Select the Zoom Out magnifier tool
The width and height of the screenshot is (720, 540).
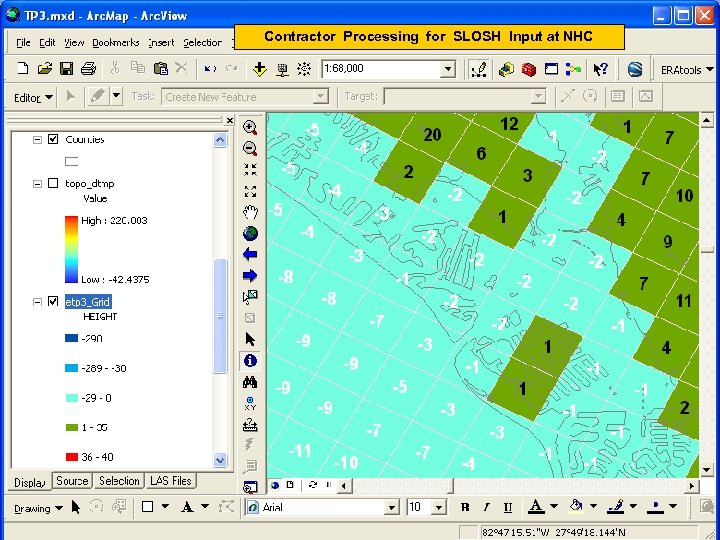(x=250, y=149)
